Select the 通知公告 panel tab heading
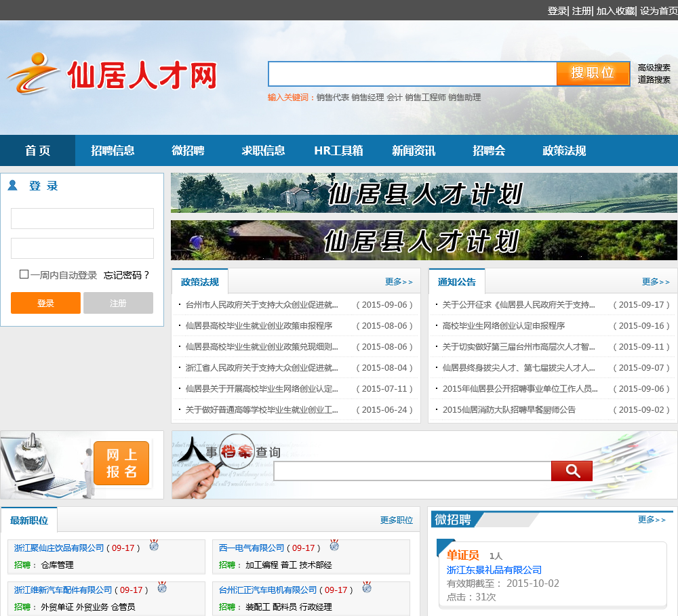Screen dimensions: 678x616 point(456,282)
